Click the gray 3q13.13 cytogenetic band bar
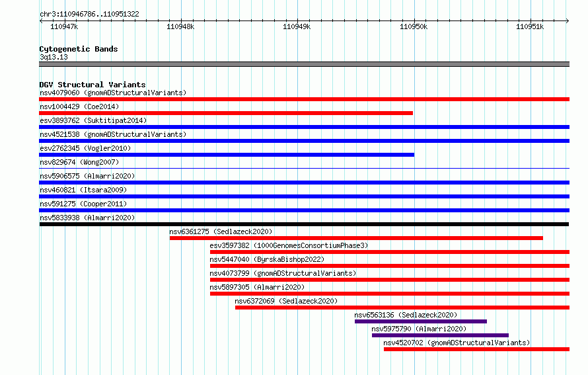The image size is (588, 375). (304, 64)
